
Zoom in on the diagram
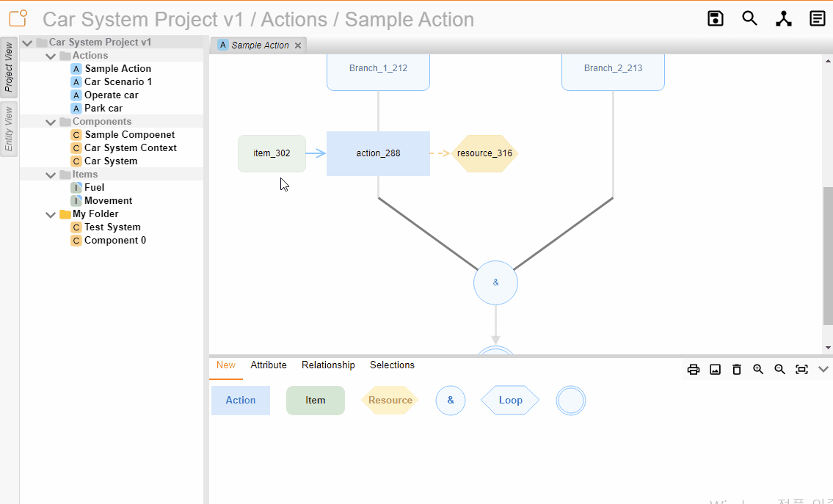click(x=758, y=369)
